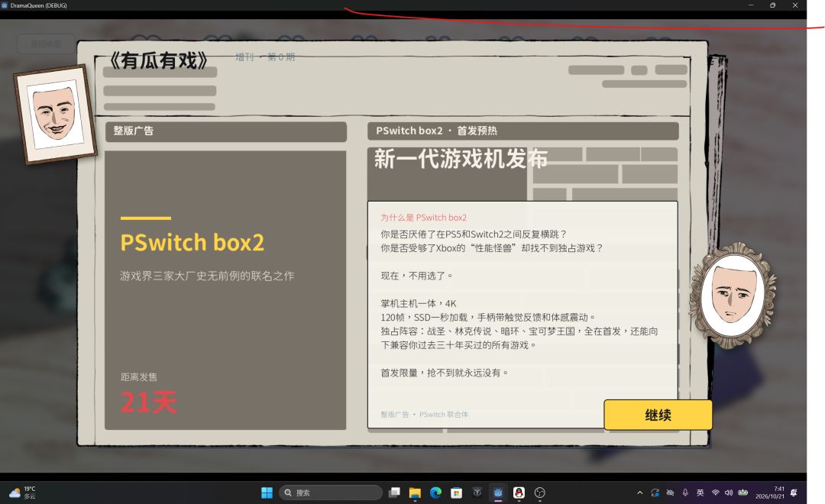Viewport: 825px width, 504px height.
Task: Click the taskbar 搜索 search box
Action: [331, 493]
